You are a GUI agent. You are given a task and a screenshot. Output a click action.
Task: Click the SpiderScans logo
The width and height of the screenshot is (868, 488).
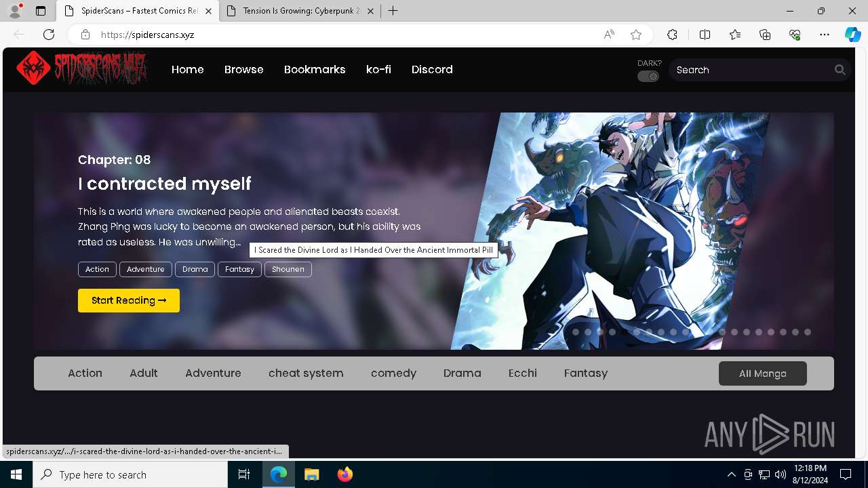coord(81,68)
